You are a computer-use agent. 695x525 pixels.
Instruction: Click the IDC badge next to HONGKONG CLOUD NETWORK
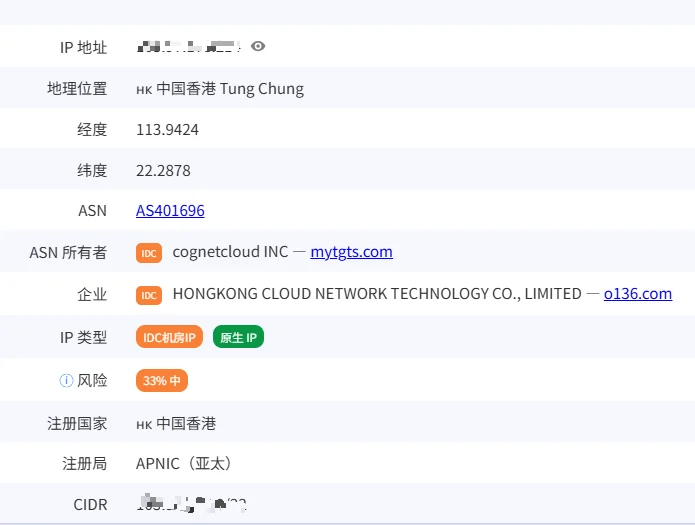click(x=149, y=295)
